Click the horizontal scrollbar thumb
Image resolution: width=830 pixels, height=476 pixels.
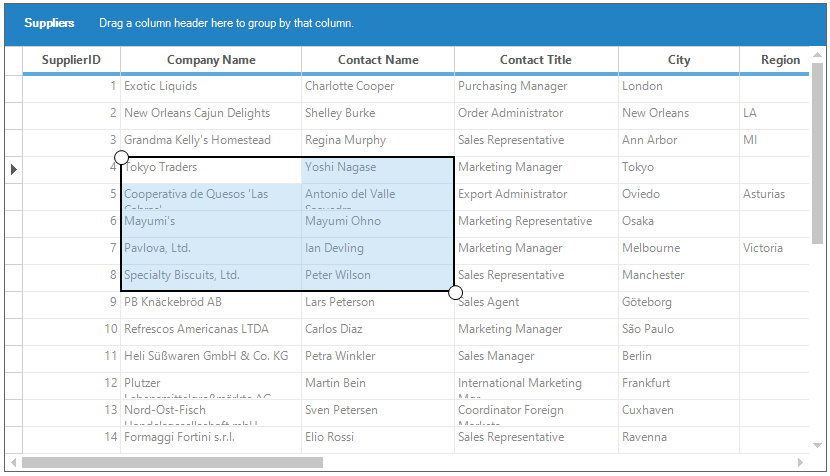(172, 462)
